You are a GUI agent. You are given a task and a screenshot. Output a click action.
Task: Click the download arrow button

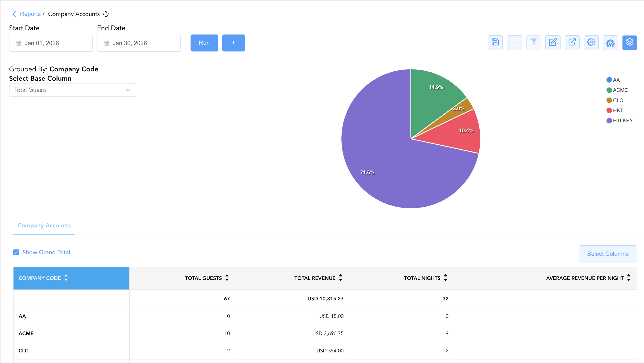[233, 43]
